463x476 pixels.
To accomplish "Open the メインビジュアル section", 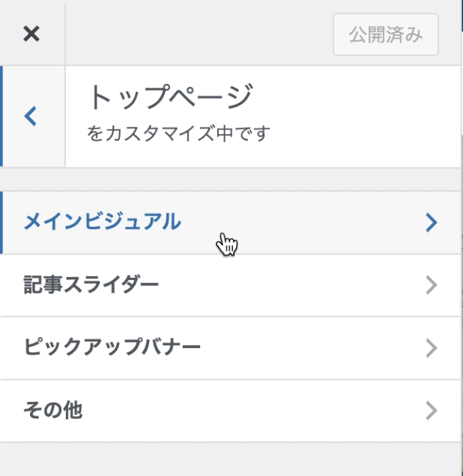I will (x=103, y=222).
